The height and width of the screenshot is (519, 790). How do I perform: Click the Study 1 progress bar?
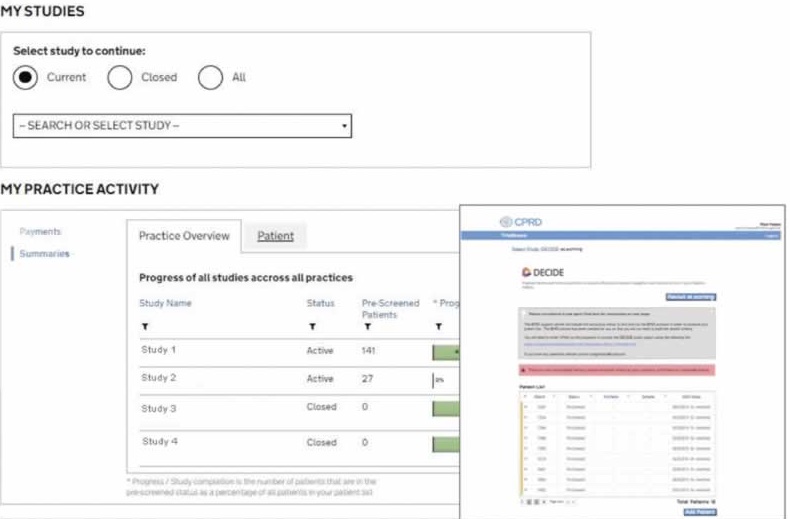pyautogui.click(x=445, y=352)
